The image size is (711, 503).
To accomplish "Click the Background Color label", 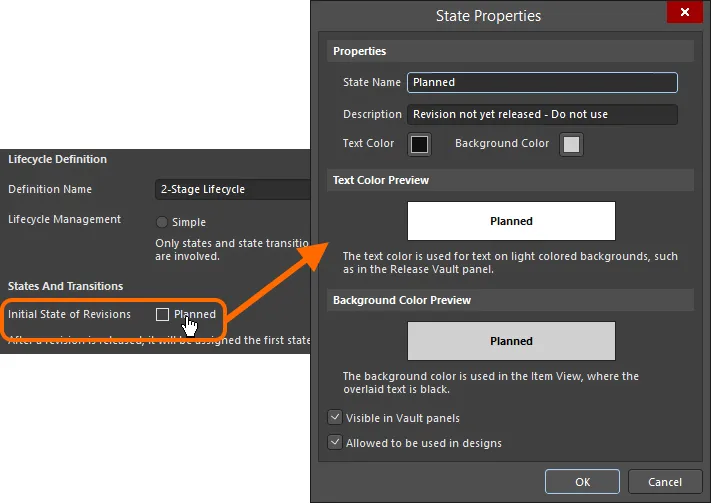I will [502, 143].
